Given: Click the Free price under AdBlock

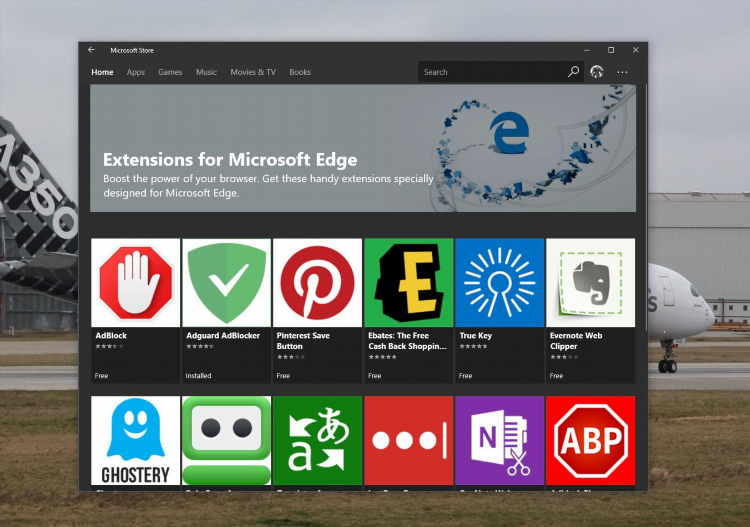Looking at the screenshot, I should point(101,376).
